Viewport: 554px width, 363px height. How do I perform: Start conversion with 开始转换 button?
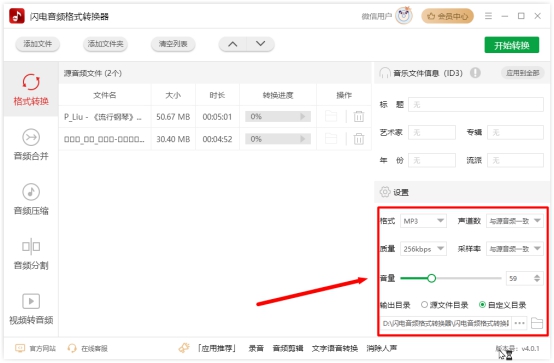coord(512,45)
